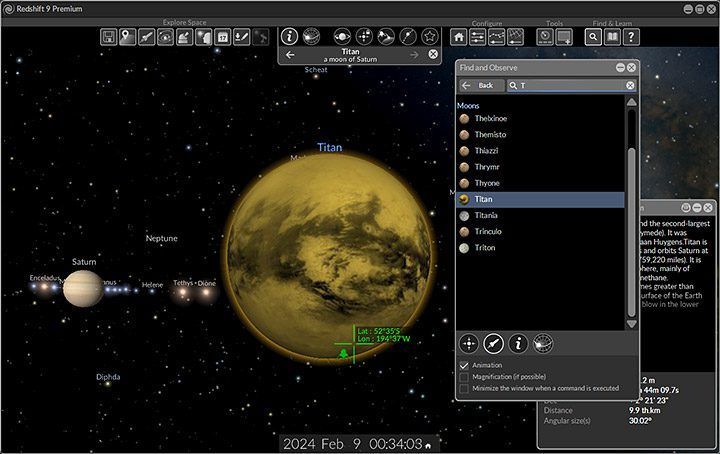Click the forward arrow in Titan bar
This screenshot has width=720, height=454.
coord(414,55)
